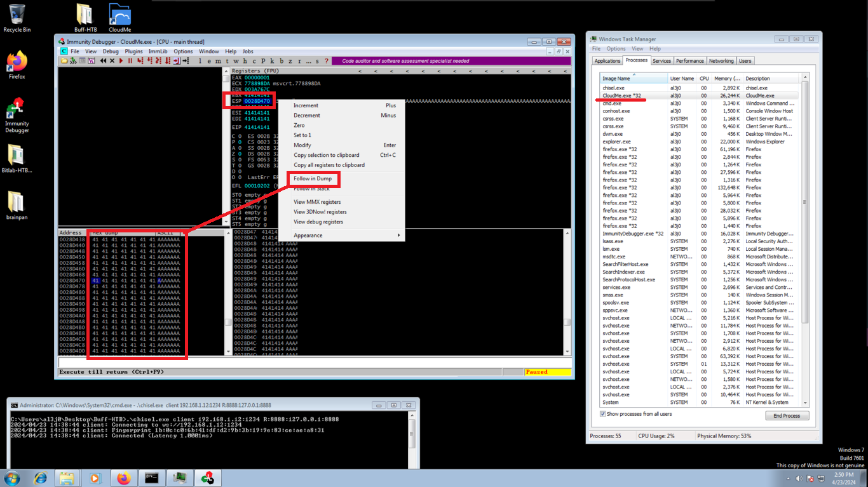Open the Debug menu in Immunity Debugger
Image resolution: width=868 pixels, height=487 pixels.
click(x=111, y=51)
